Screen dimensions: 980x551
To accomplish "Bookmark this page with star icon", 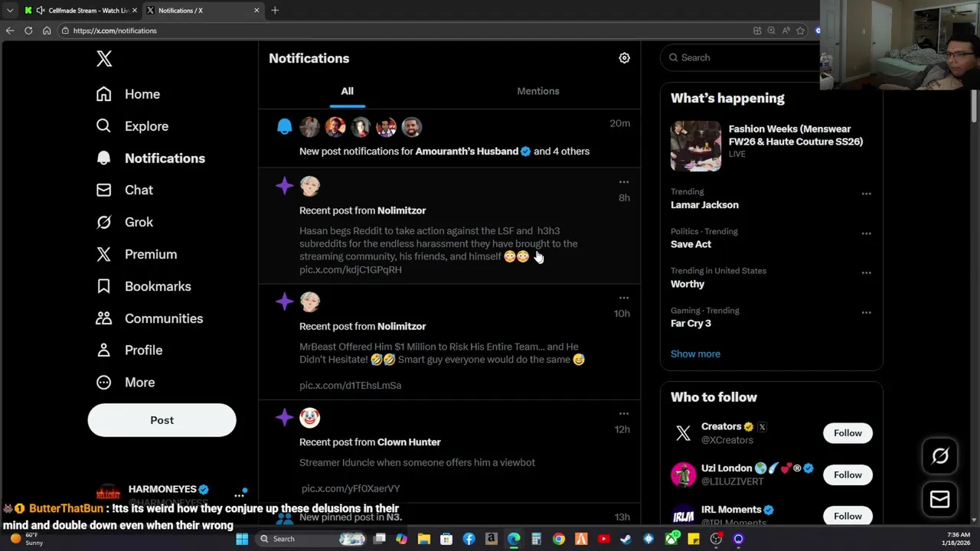I will click(800, 31).
